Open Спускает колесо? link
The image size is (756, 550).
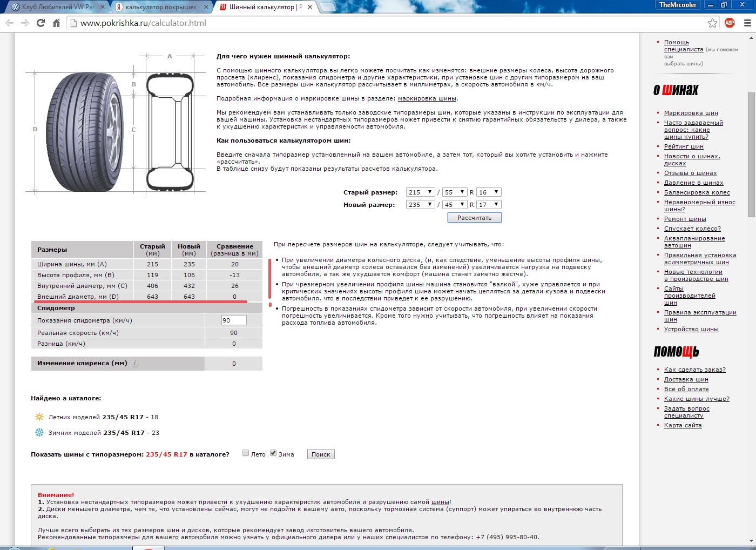coord(692,229)
